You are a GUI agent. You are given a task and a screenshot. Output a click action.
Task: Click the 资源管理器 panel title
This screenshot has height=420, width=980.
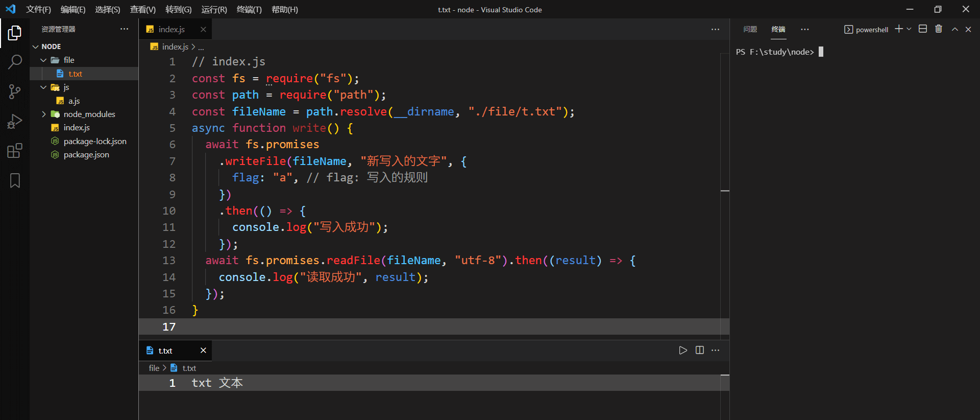[x=58, y=29]
